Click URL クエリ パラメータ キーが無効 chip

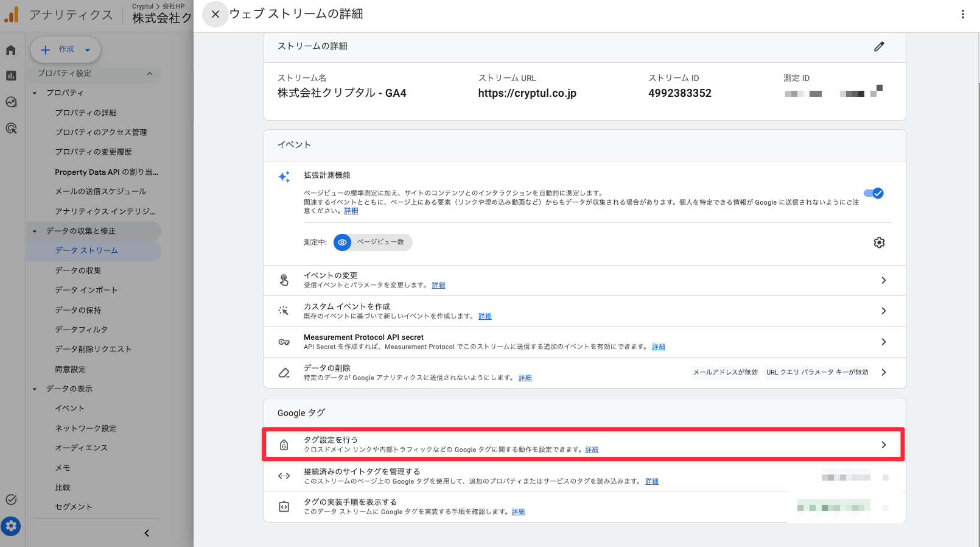click(x=817, y=372)
